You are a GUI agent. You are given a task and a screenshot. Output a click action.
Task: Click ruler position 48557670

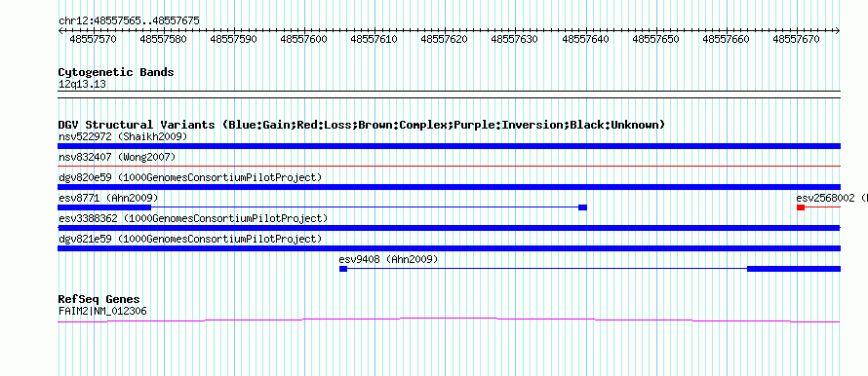click(797, 39)
